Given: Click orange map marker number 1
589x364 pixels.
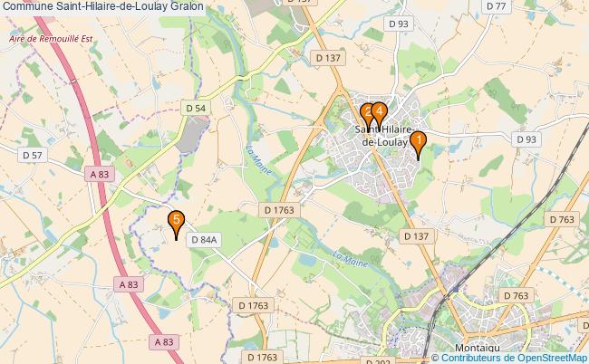Looking at the screenshot, I should point(418,145).
